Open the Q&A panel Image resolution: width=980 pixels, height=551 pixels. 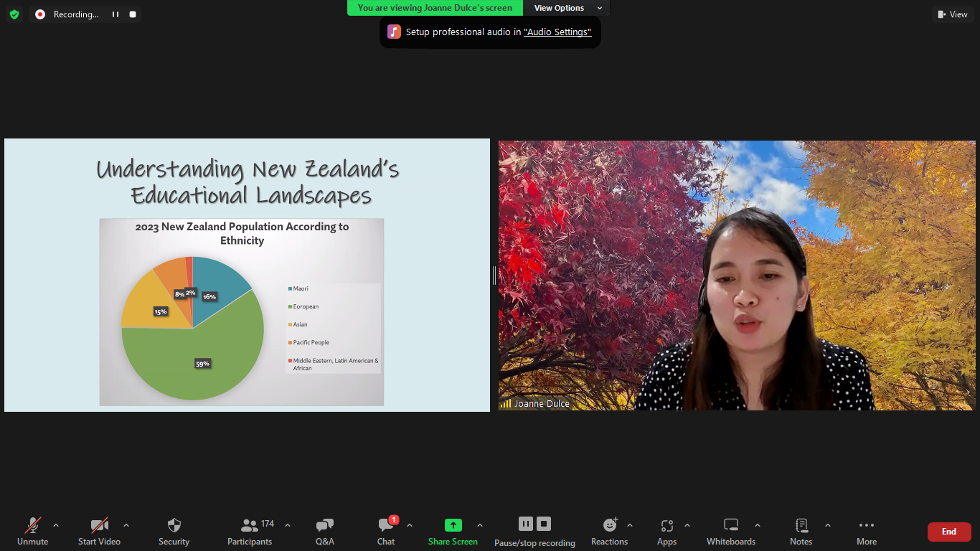coord(324,531)
